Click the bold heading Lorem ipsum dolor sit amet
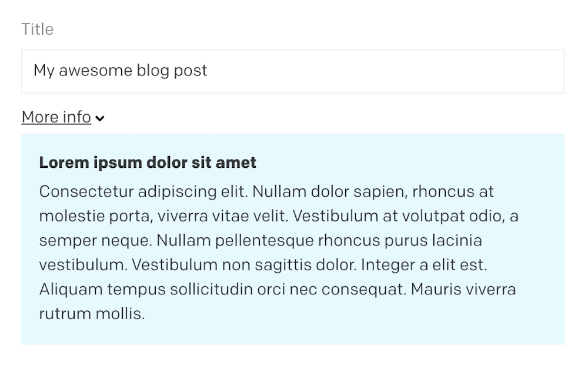 coord(147,163)
